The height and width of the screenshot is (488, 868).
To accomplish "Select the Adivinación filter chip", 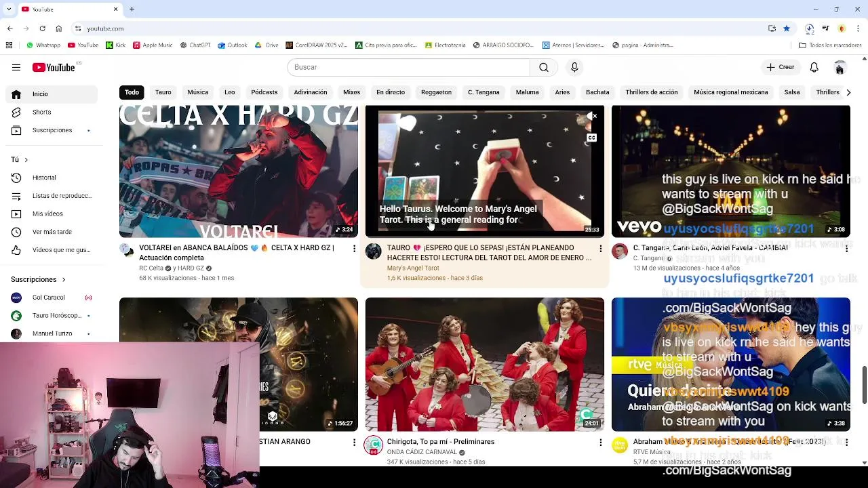I will tap(311, 92).
